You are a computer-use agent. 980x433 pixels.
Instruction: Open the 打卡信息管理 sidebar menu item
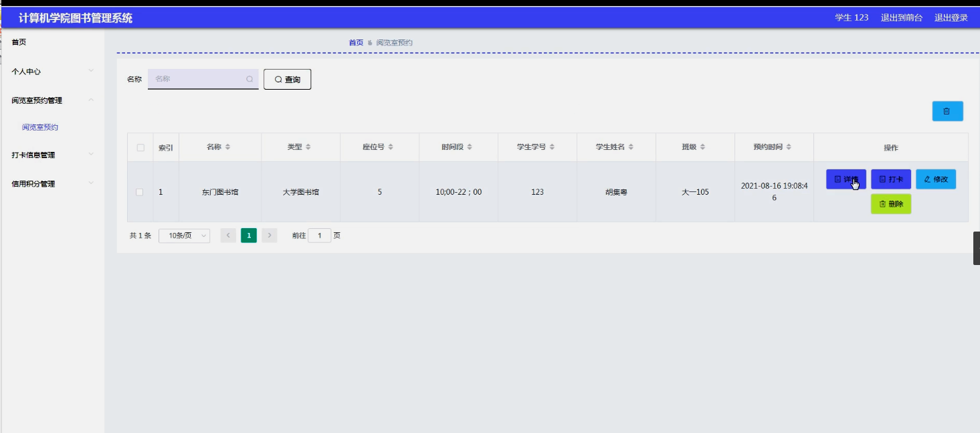tap(32, 155)
